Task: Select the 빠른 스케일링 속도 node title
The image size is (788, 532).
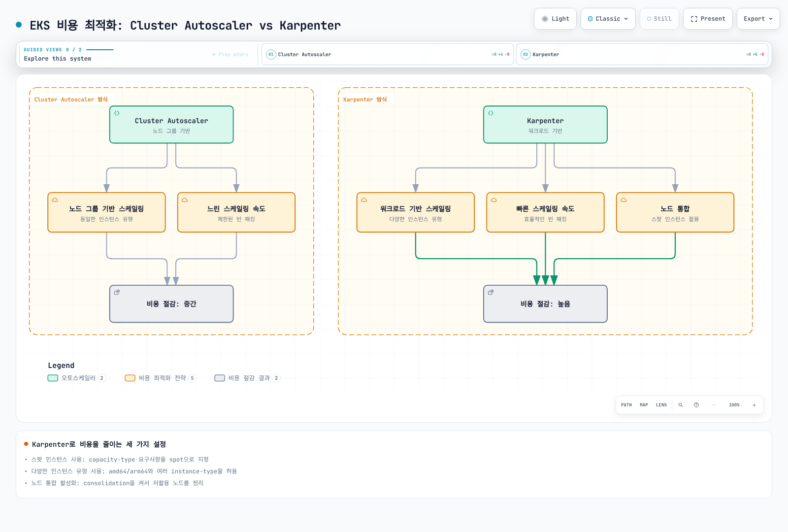Action: point(545,209)
